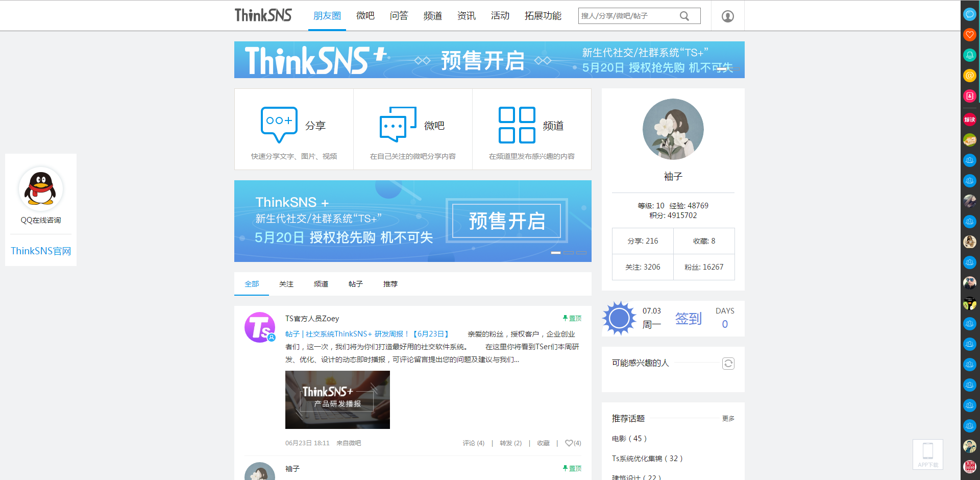The height and width of the screenshot is (480, 980).
Task: Select the second carousel indicator dot
Action: coord(570,252)
